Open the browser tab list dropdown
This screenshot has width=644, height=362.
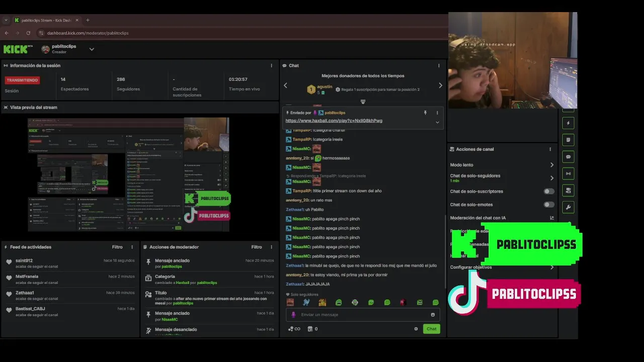pyautogui.click(x=6, y=20)
